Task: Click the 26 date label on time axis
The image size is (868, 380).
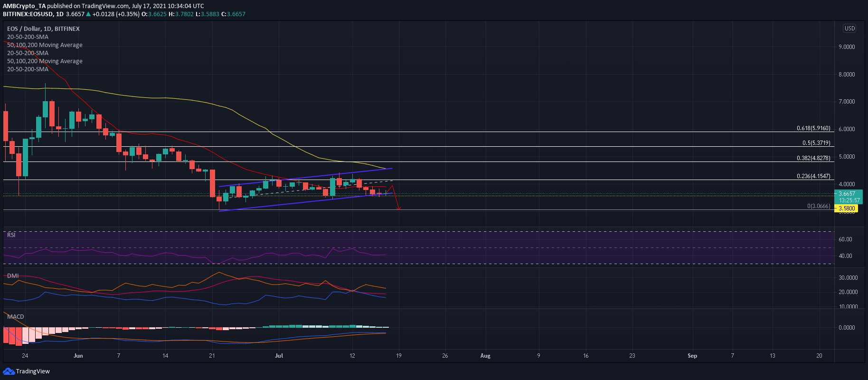Action: [445, 356]
